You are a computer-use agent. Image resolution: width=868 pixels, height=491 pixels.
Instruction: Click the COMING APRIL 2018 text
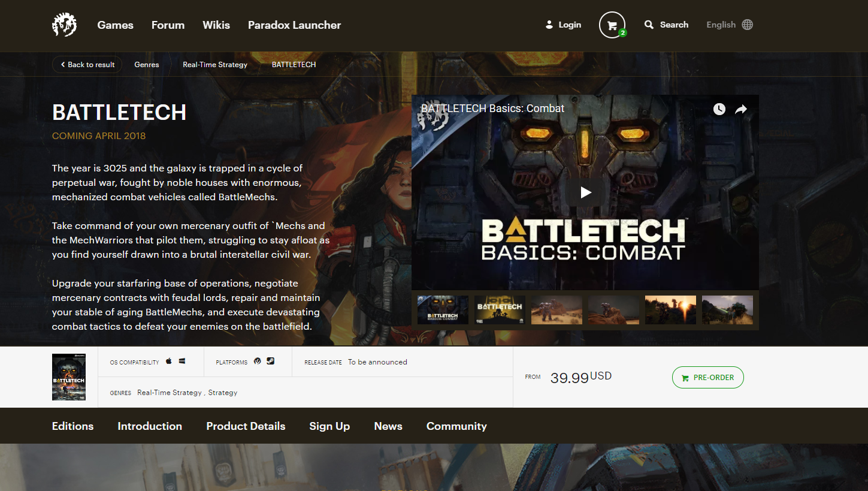[99, 136]
